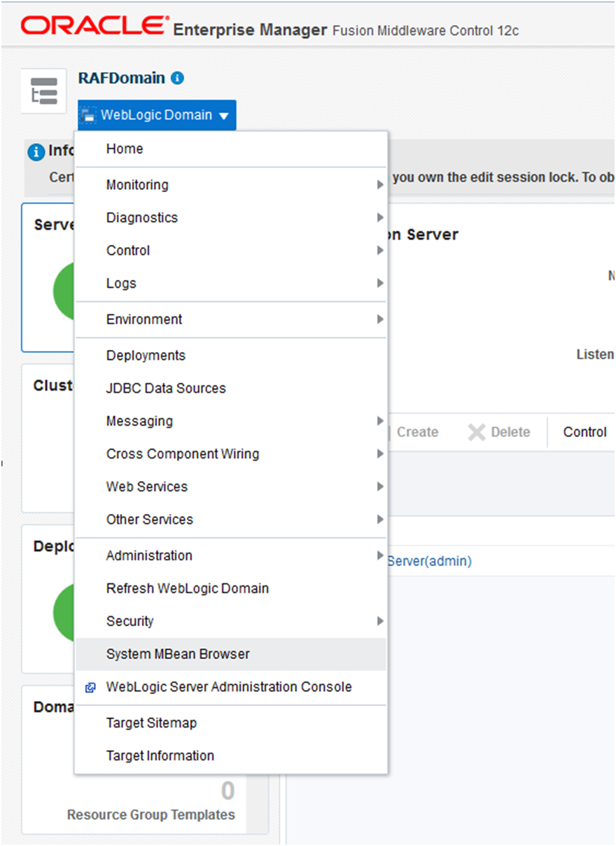
Task: Click Fusion Middleware Control 12c text
Action: (426, 32)
